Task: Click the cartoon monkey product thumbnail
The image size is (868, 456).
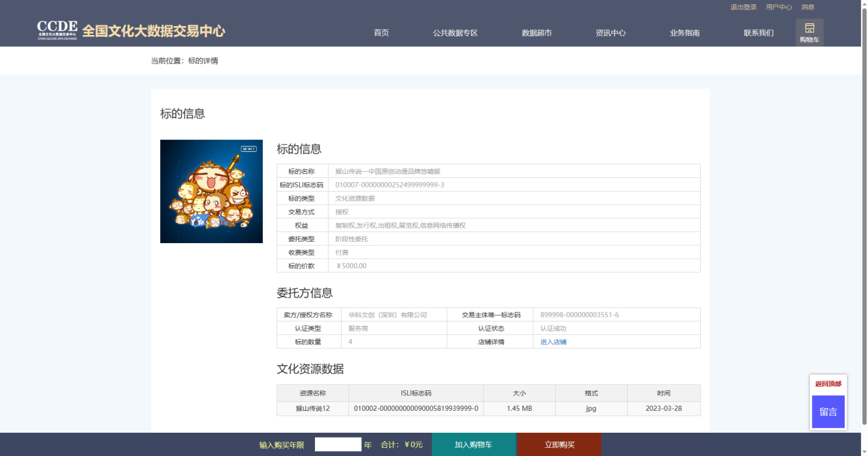Action: [212, 191]
